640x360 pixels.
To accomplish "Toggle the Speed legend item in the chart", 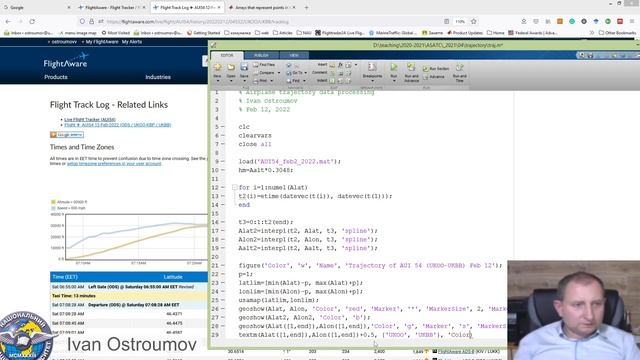I will coord(68,208).
